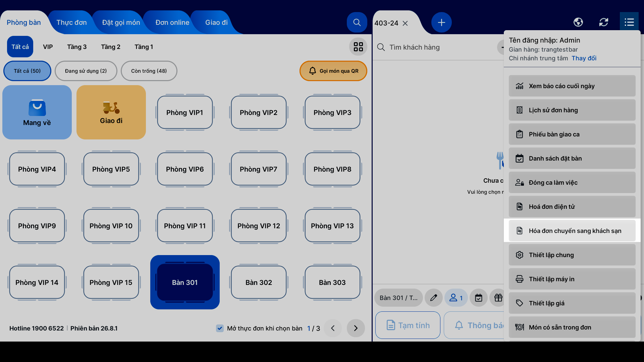Open Hoá đơn điện tử menu item
This screenshot has width=644, height=362.
(x=572, y=206)
